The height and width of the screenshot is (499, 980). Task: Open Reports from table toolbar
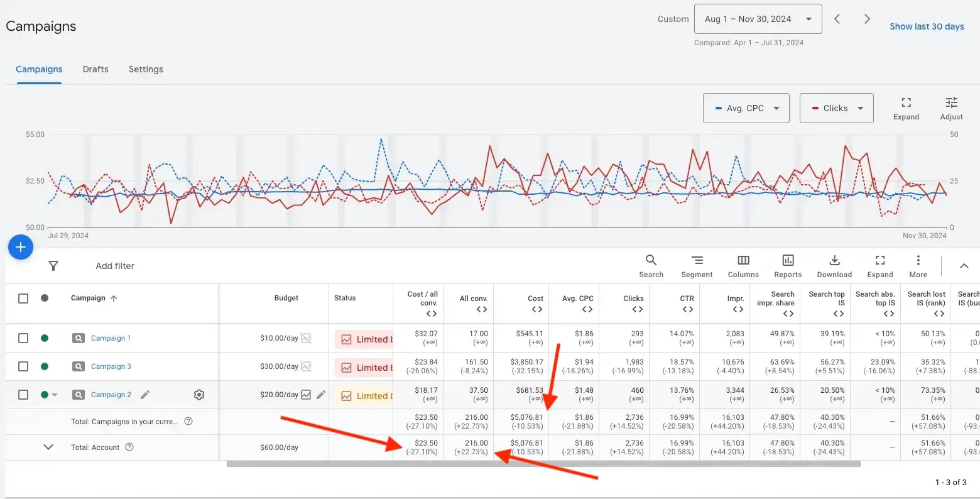point(788,266)
